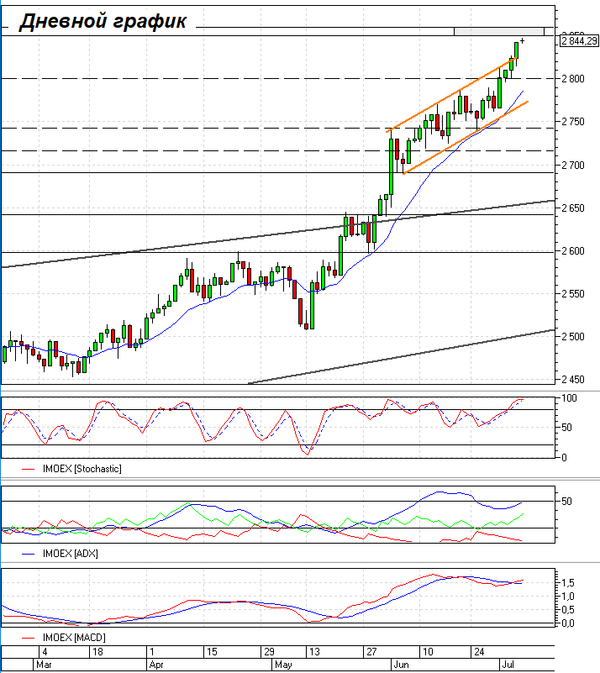
Task: Click the 100 label on the Stochastic axis
Action: pyautogui.click(x=569, y=398)
